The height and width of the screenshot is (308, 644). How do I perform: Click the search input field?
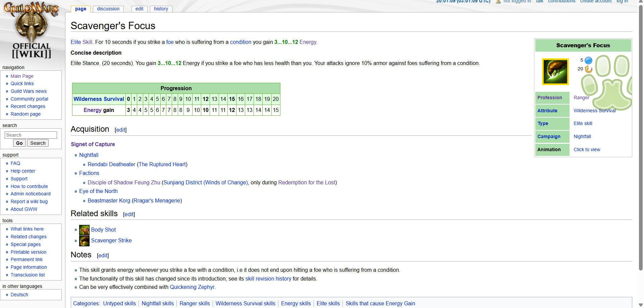pyautogui.click(x=31, y=135)
